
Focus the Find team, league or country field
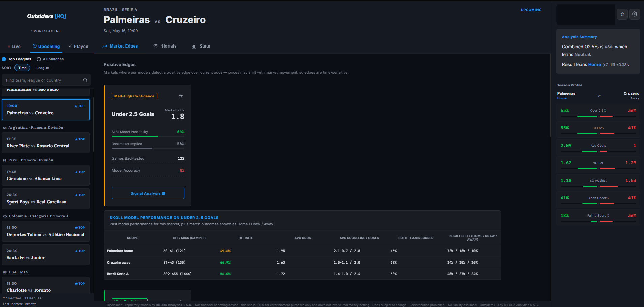[x=46, y=80]
